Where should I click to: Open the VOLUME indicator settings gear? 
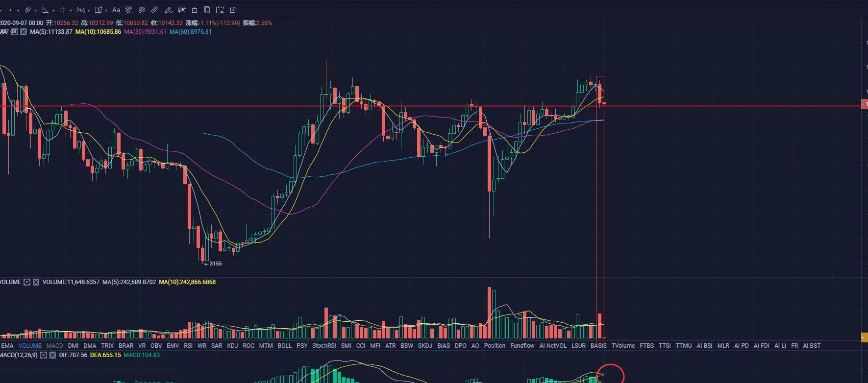point(27,282)
